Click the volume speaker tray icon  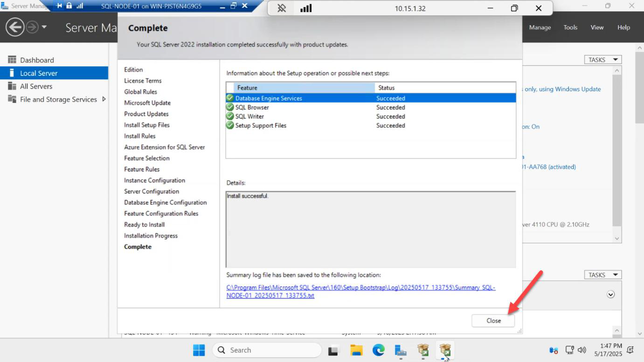582,350
